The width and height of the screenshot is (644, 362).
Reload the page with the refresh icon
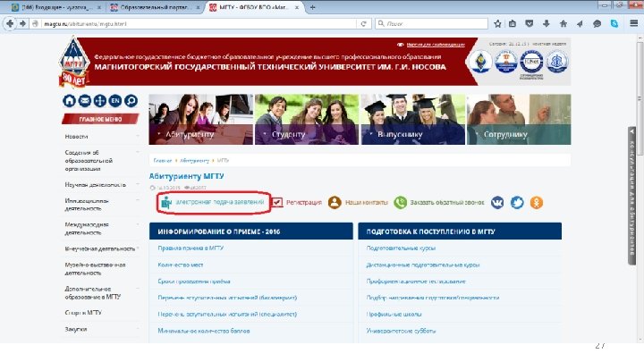pyautogui.click(x=363, y=24)
